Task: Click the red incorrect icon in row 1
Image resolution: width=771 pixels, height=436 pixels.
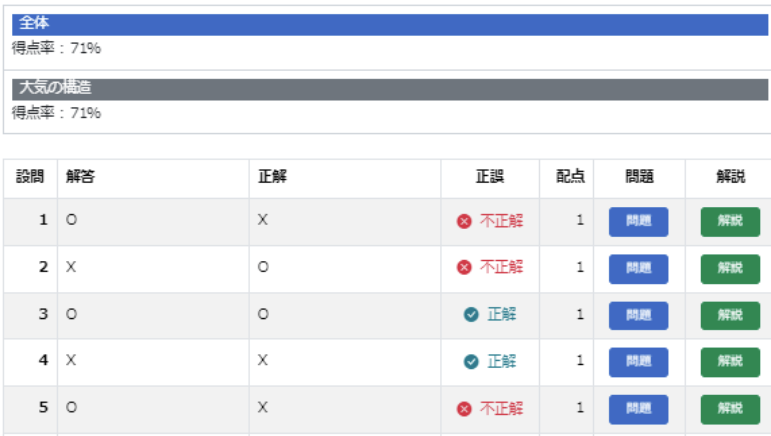Action: pyautogui.click(x=464, y=221)
